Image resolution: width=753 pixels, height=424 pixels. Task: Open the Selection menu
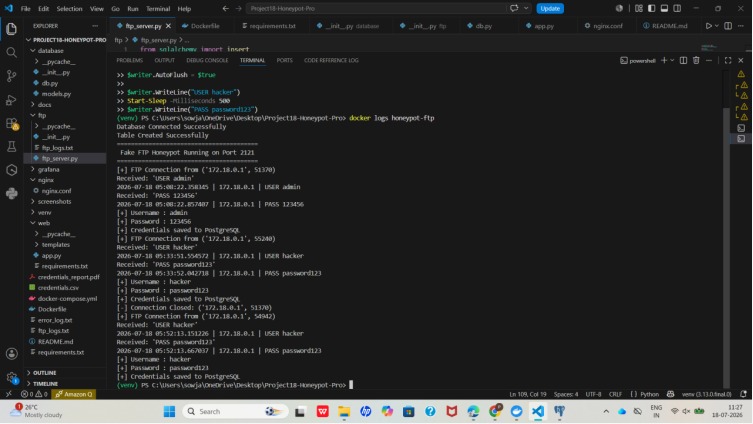(x=70, y=9)
